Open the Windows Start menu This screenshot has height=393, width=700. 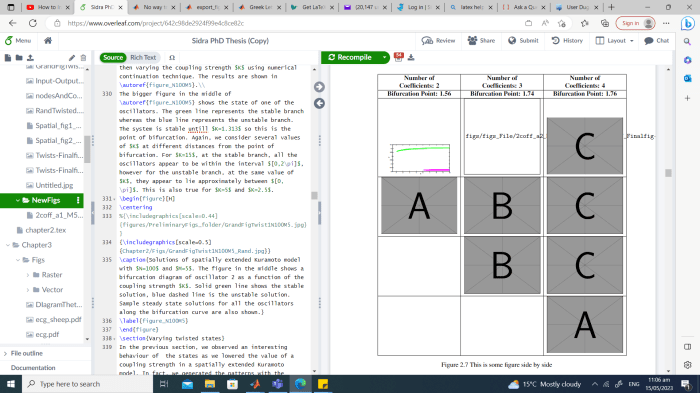(11, 384)
